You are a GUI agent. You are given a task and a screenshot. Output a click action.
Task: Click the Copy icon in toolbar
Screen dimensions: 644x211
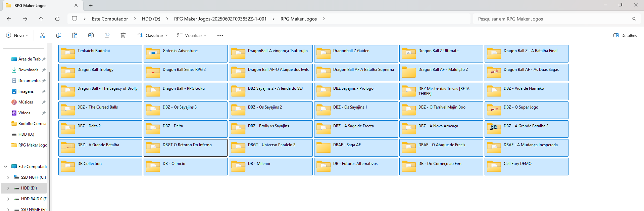59,35
